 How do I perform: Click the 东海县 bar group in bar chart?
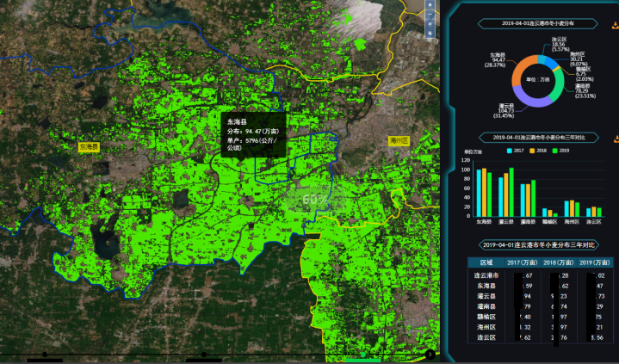[x=485, y=194]
